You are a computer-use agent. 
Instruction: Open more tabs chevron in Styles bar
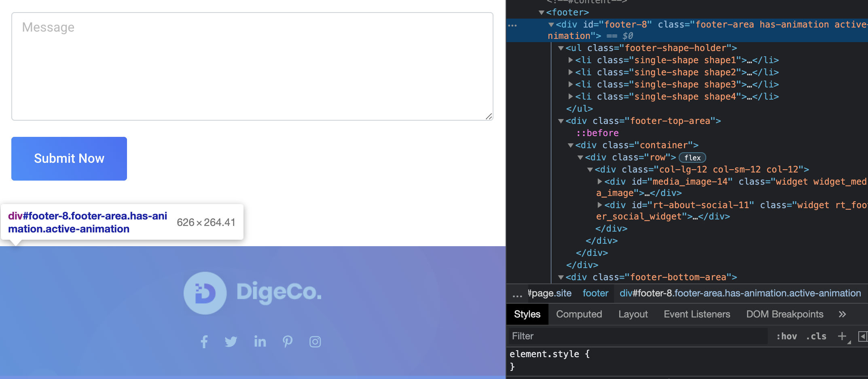tap(842, 314)
